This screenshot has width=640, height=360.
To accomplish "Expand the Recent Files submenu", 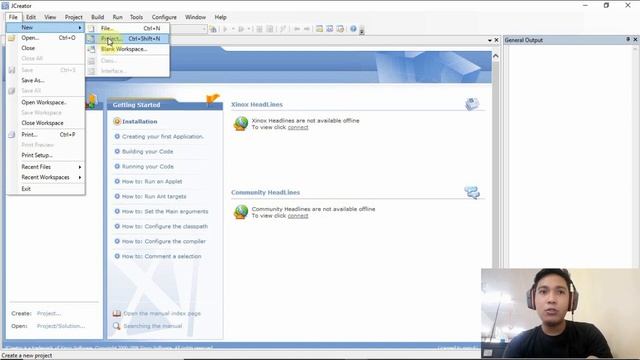I will tap(46, 167).
